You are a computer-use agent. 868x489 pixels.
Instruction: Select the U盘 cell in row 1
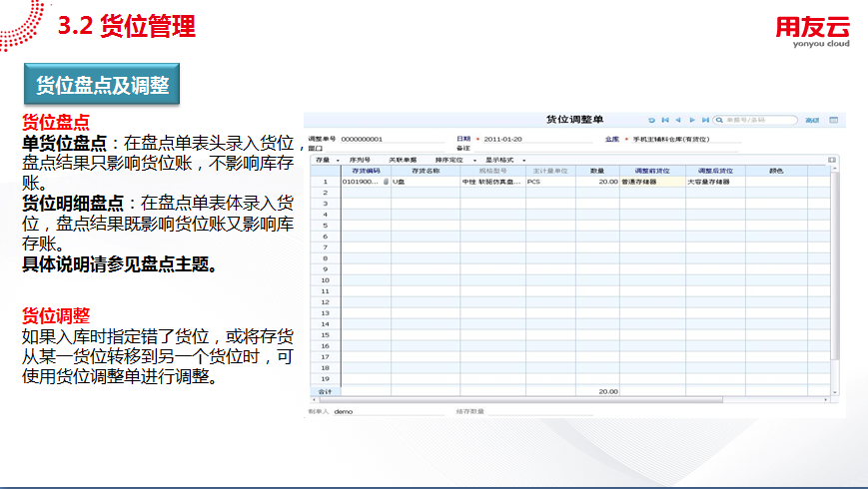point(426,182)
